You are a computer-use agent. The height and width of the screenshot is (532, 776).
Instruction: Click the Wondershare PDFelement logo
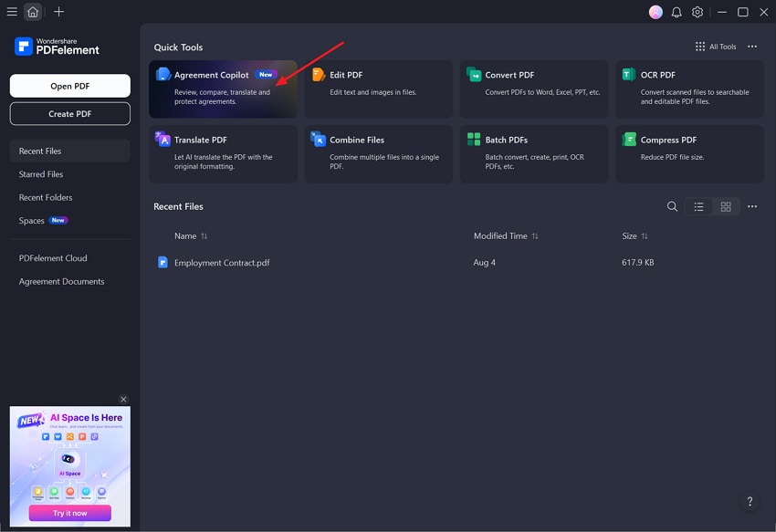point(57,47)
